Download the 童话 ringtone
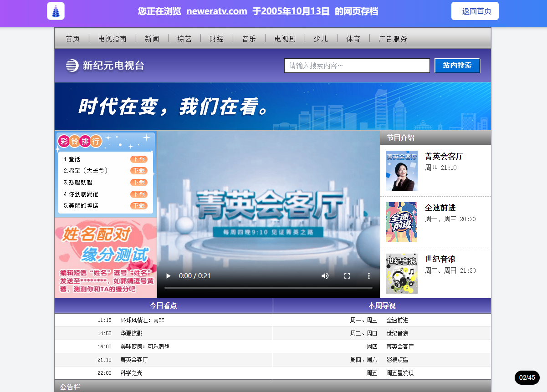 coord(140,159)
